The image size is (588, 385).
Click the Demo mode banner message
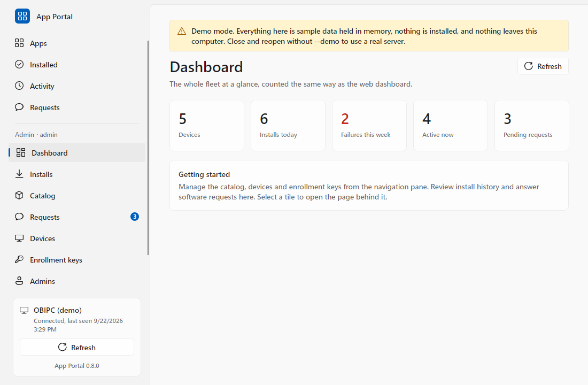click(364, 36)
